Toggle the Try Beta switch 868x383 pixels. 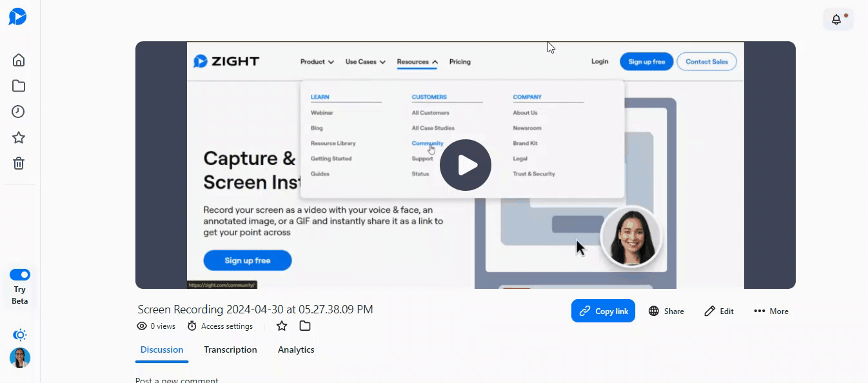(x=20, y=275)
